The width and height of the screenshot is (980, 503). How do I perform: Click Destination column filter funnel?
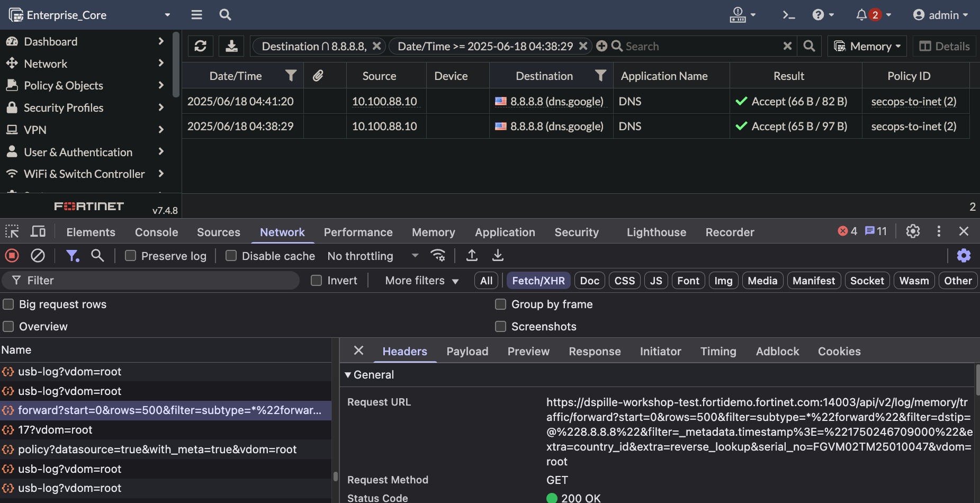tap(600, 76)
